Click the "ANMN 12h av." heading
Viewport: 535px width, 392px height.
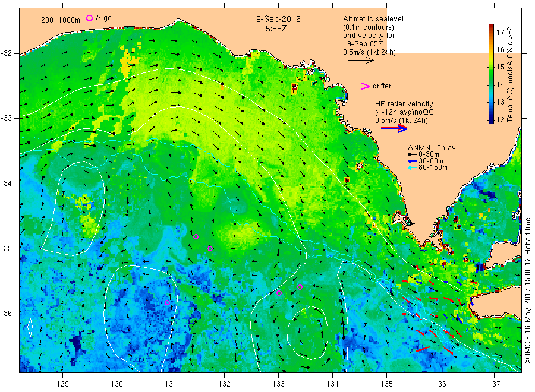433,148
